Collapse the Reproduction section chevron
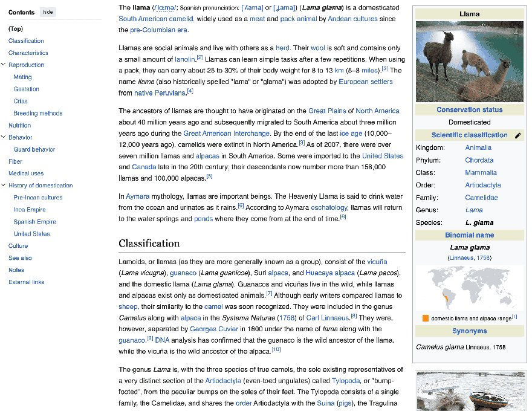 tap(4, 65)
